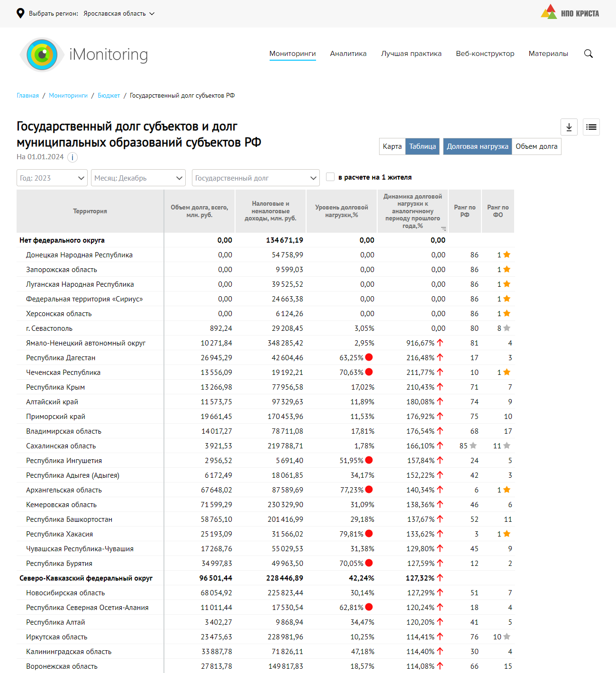Viewport: 616px width, 673px height.
Task: Expand the Ярославская область region selector
Action: pos(119,14)
